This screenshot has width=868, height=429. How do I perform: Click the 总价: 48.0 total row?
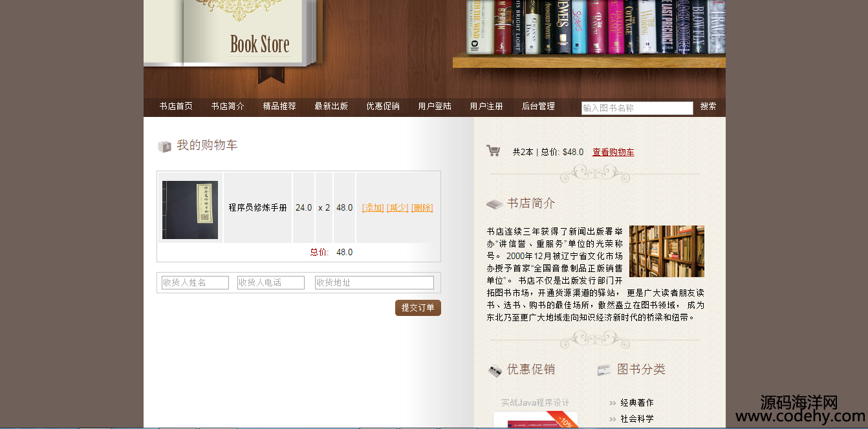coord(299,253)
